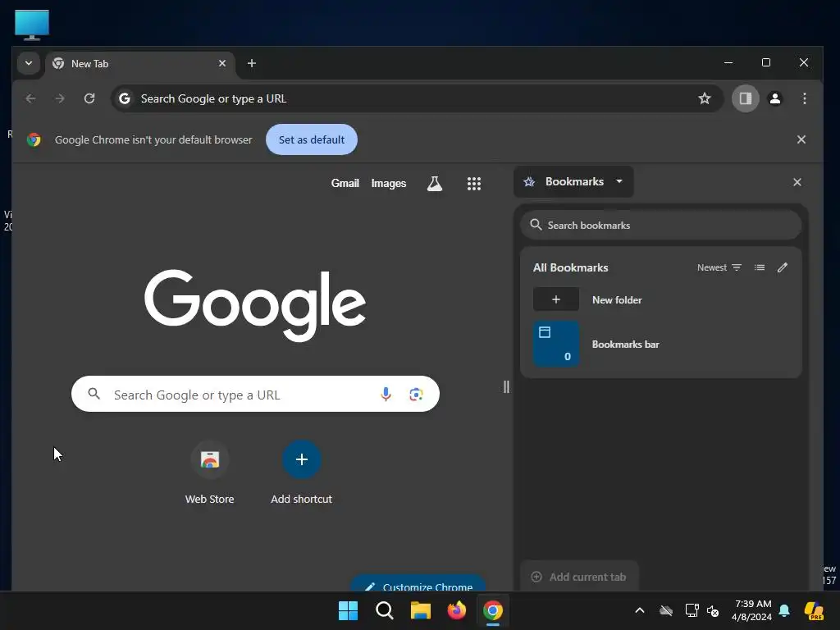Open Web Store shortcut
The image size is (840, 630).
tap(209, 472)
